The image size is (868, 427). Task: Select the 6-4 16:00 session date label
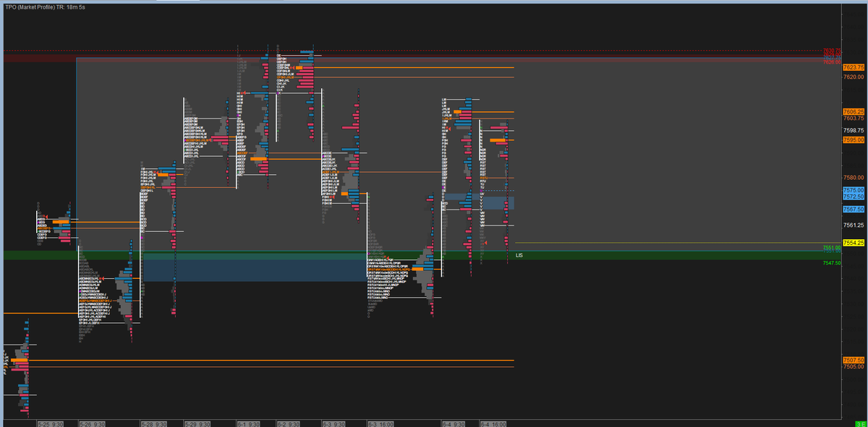(x=493, y=423)
